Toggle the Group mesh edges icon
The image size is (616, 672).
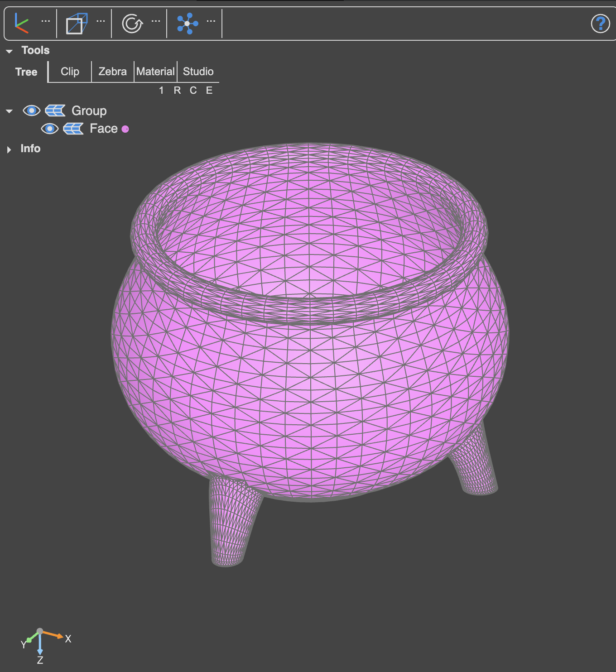[x=55, y=110]
